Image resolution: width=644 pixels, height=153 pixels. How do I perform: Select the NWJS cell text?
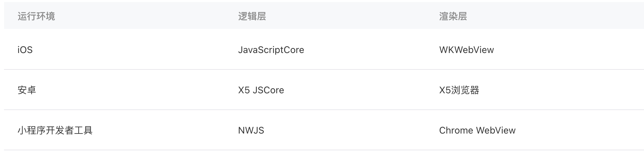pos(251,131)
